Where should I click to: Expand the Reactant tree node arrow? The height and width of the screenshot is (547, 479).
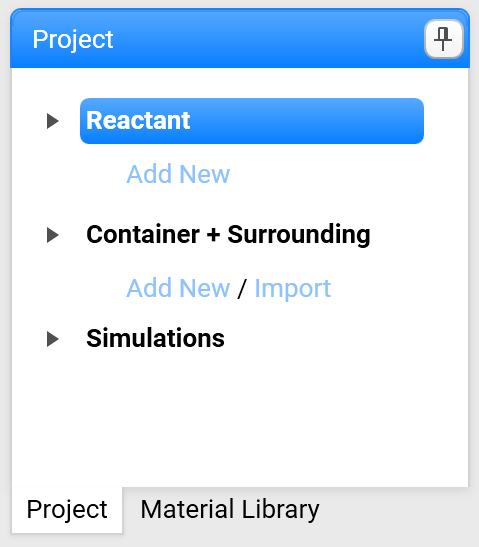tap(53, 121)
